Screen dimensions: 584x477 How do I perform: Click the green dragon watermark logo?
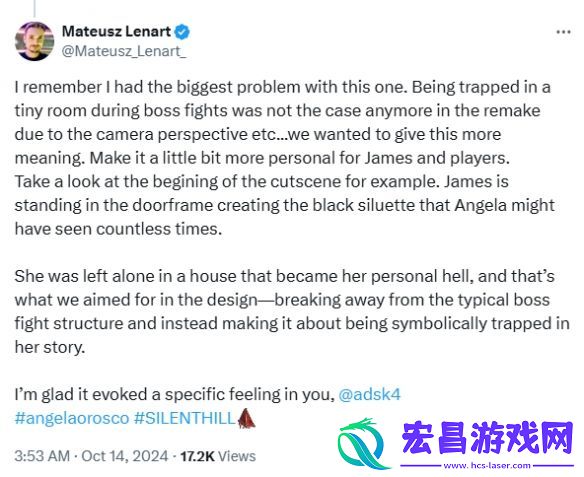click(363, 444)
